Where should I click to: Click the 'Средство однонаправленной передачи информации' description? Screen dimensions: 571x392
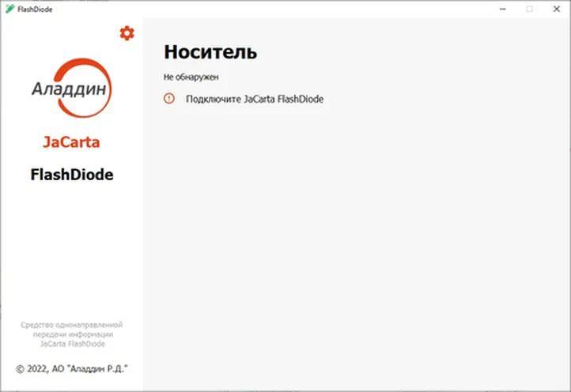[x=72, y=334]
